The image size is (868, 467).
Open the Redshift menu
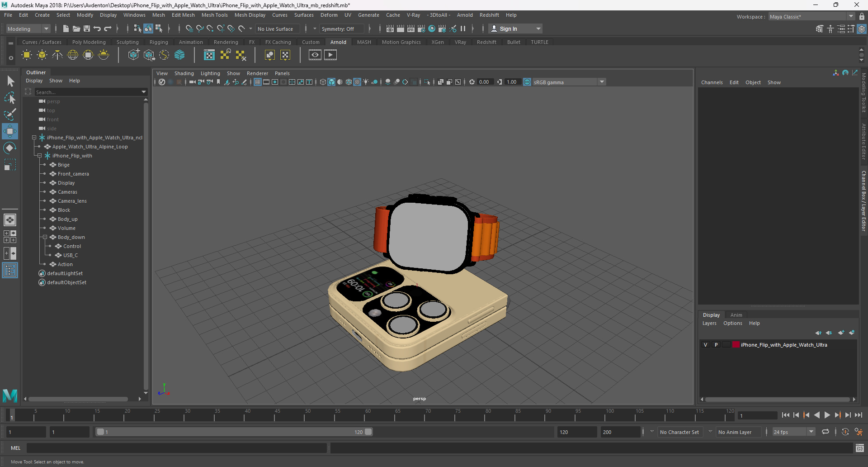pyautogui.click(x=489, y=15)
